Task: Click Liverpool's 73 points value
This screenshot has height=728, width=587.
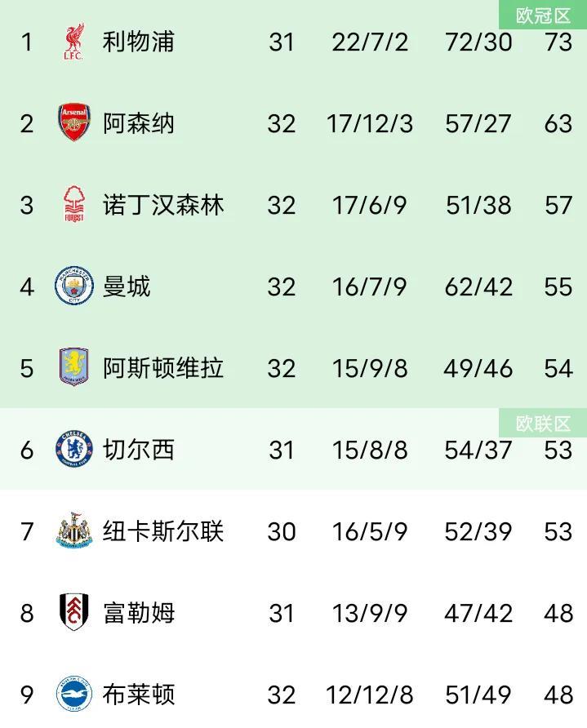Action: (x=558, y=42)
